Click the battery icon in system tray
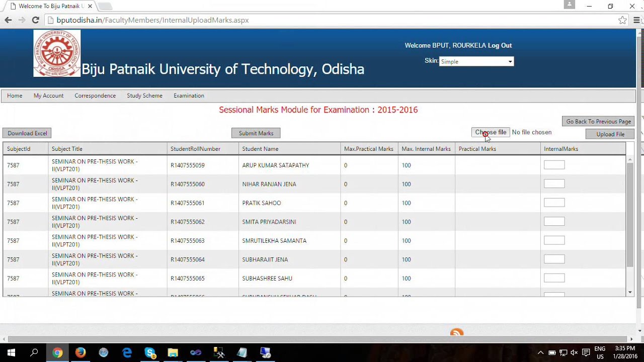Image resolution: width=644 pixels, height=362 pixels. (x=552, y=352)
